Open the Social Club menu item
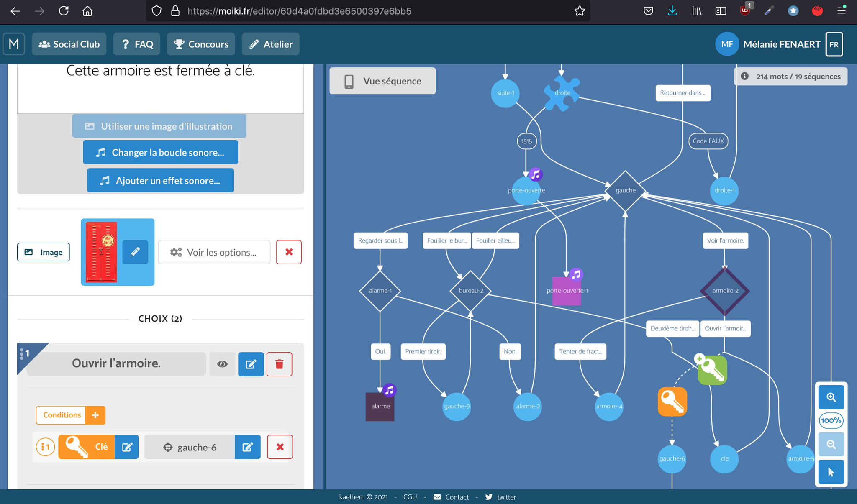 pos(69,44)
